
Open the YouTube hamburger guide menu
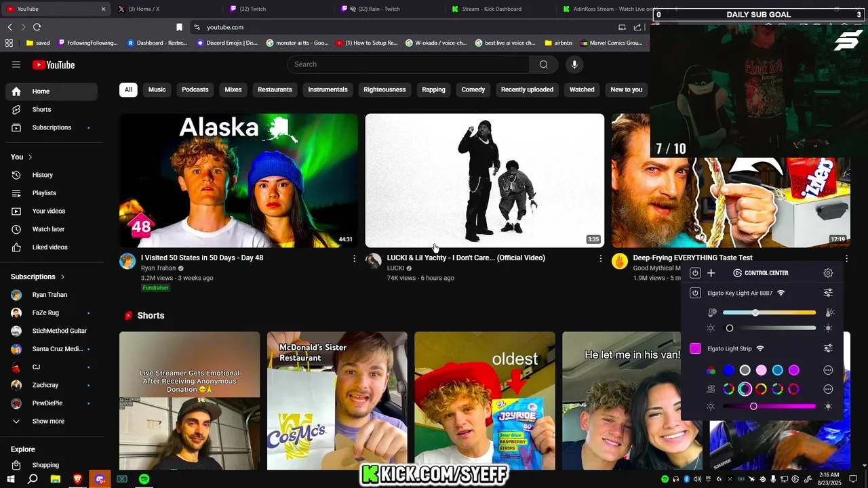[16, 64]
